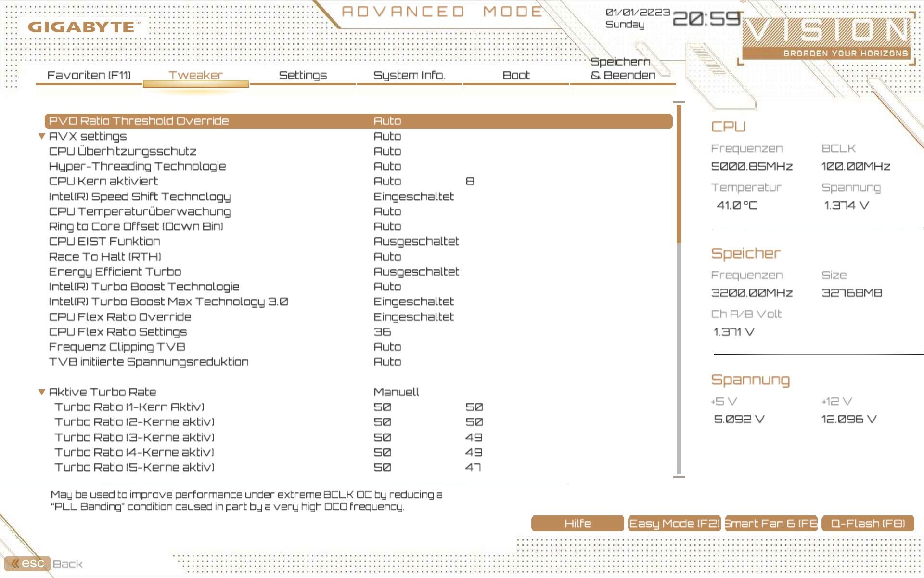Open Intel Turbo Boost Technologie value
The width and height of the screenshot is (924, 578).
point(387,287)
